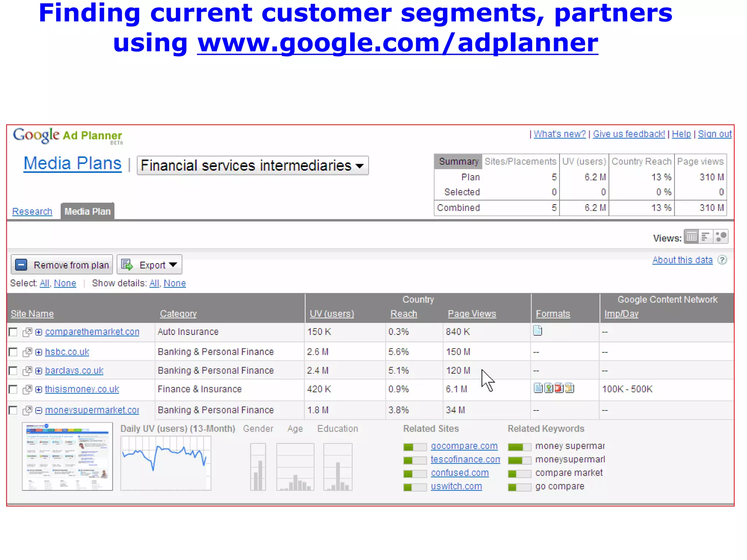The image size is (747, 560).
Task: Open hsbc.co.uk in new window icon
Action: [27, 352]
